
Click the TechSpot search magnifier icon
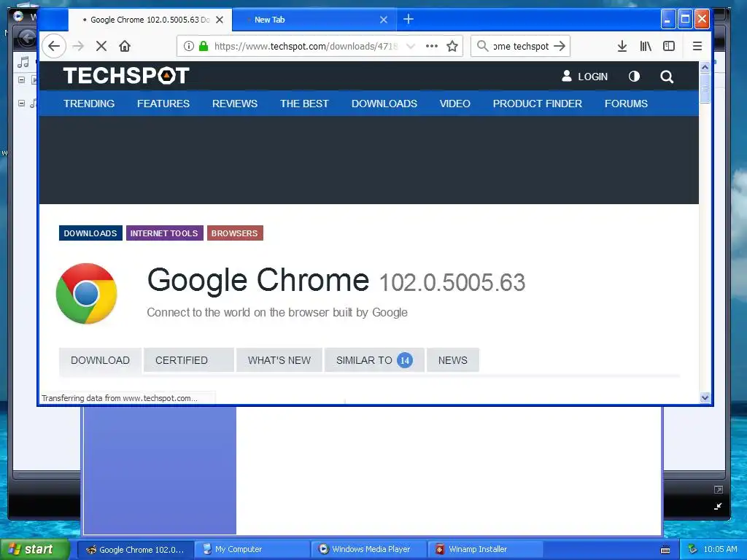click(667, 77)
